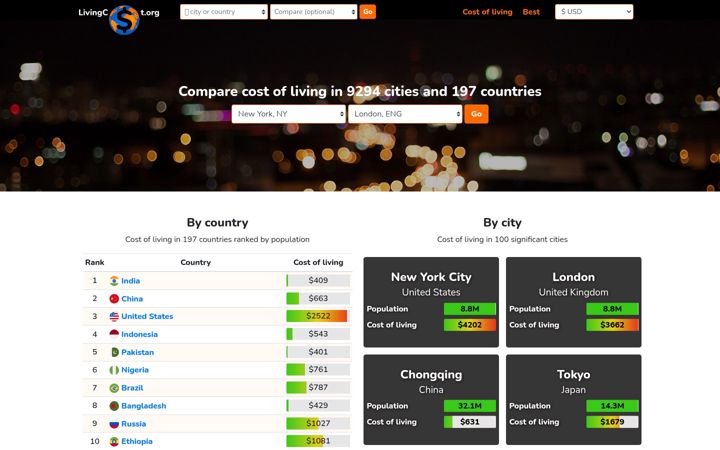Click the Rank column header
Viewport: 720px width, 450px height.
95,262
